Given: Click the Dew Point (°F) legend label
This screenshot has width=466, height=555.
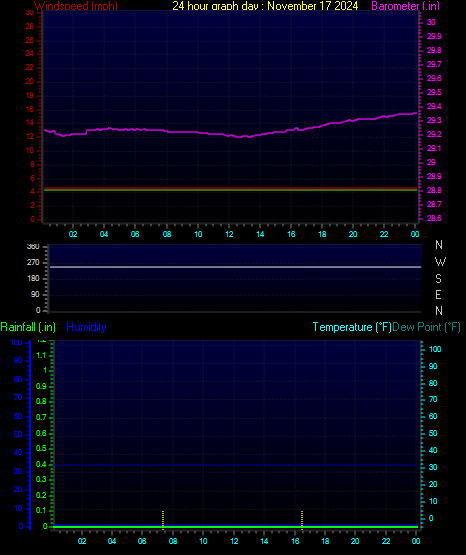Looking at the screenshot, I should click(x=426, y=327).
